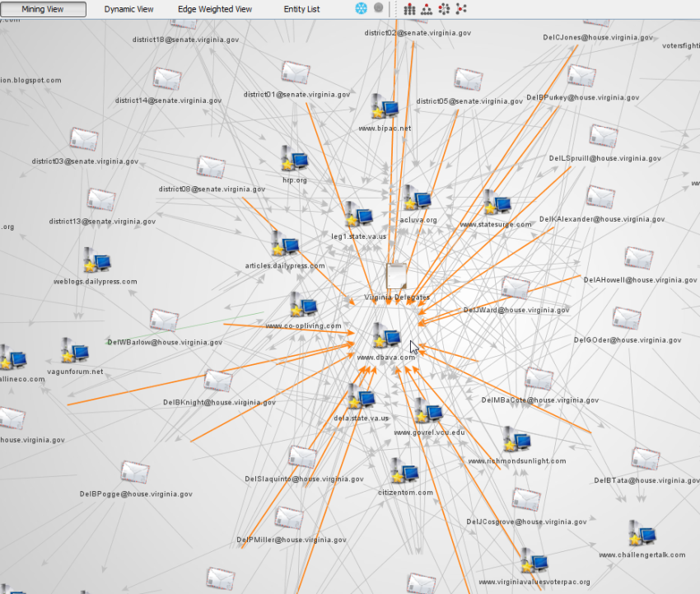Select the www.bipac.net website node
Image resolution: width=700 pixels, height=594 pixels.
pyautogui.click(x=385, y=106)
